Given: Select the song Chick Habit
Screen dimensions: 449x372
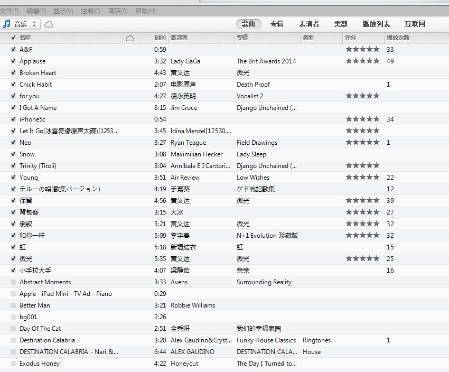Looking at the screenshot, I should (36, 84).
